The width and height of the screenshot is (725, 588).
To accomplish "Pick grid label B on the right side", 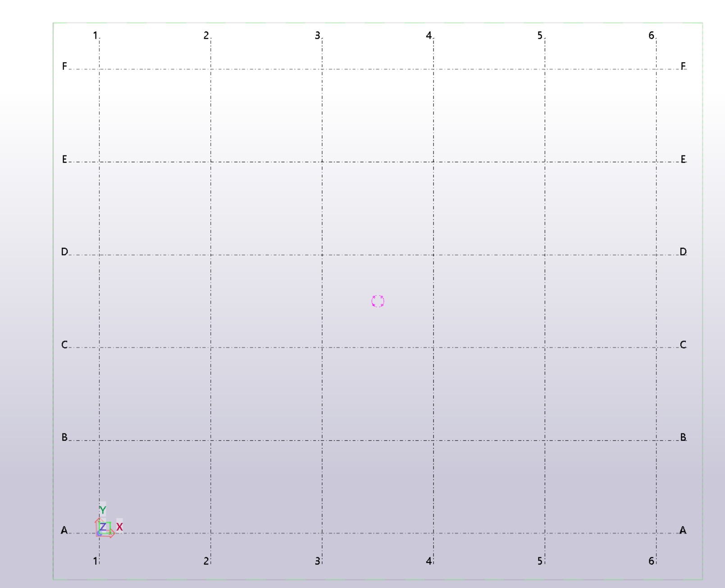I will click(x=683, y=437).
